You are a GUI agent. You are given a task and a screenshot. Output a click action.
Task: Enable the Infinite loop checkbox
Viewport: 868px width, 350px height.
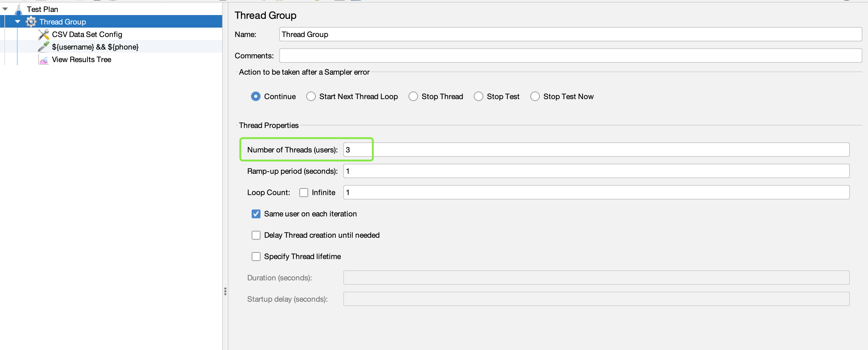(x=303, y=193)
